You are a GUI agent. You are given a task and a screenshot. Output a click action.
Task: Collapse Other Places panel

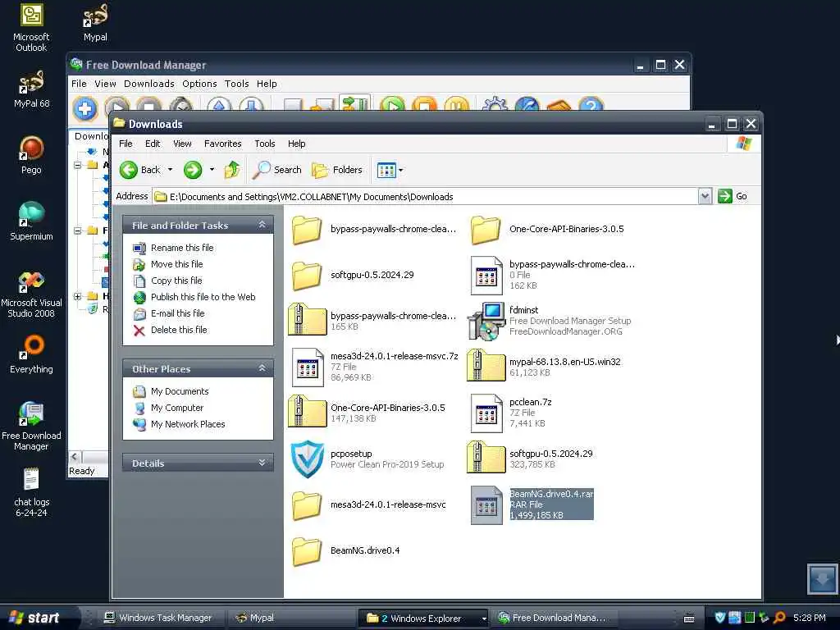(x=262, y=368)
